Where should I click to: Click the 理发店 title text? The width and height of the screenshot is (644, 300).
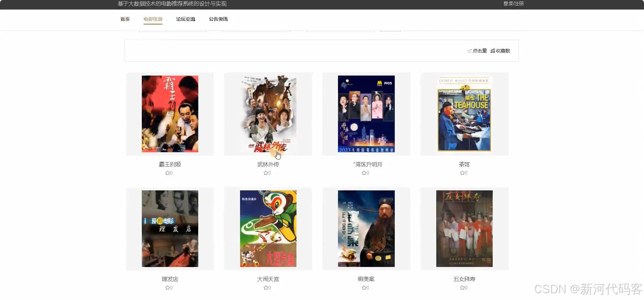tap(170, 279)
